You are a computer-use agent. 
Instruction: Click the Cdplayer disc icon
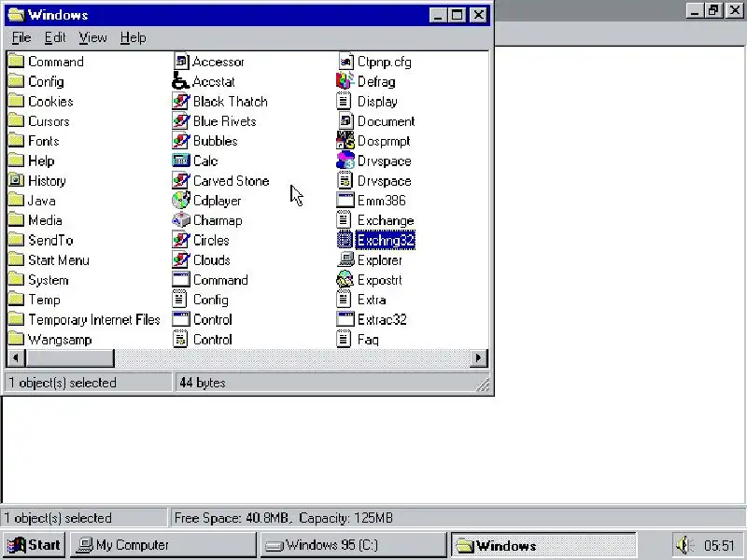[x=181, y=201]
